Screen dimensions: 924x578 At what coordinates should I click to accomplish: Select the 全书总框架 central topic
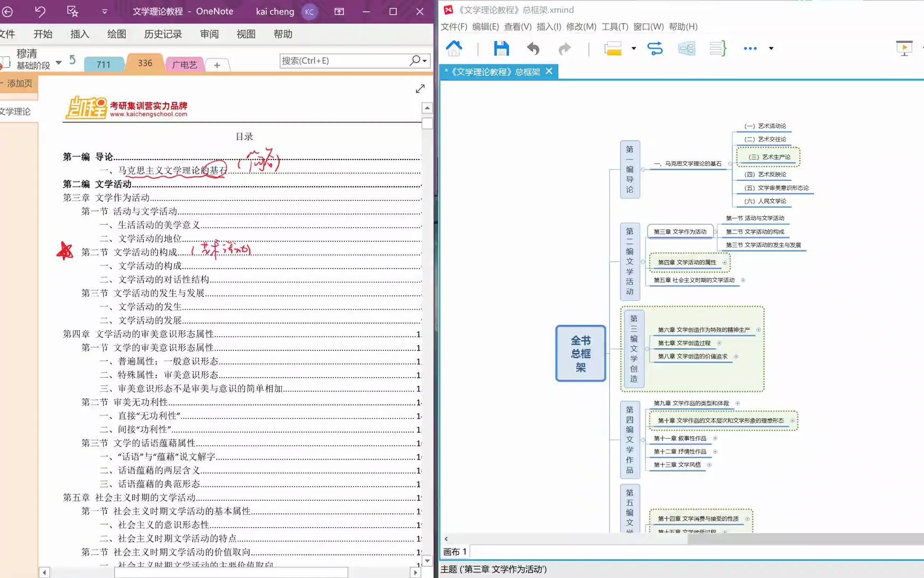pos(581,353)
